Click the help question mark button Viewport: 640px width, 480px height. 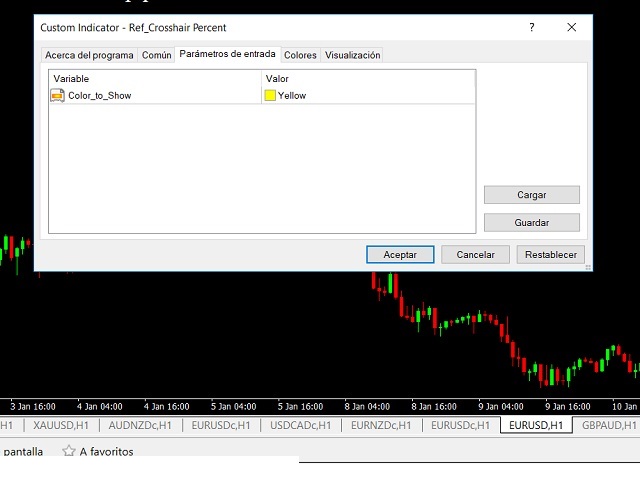(x=531, y=28)
